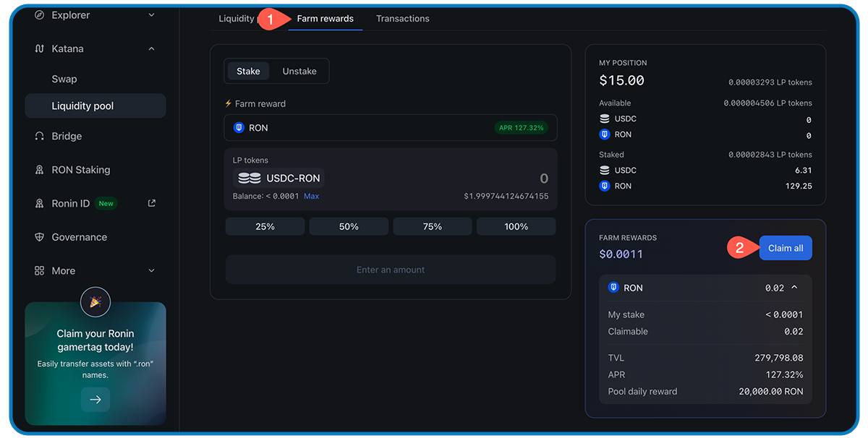Click the USDC icon under Staked

(x=605, y=171)
